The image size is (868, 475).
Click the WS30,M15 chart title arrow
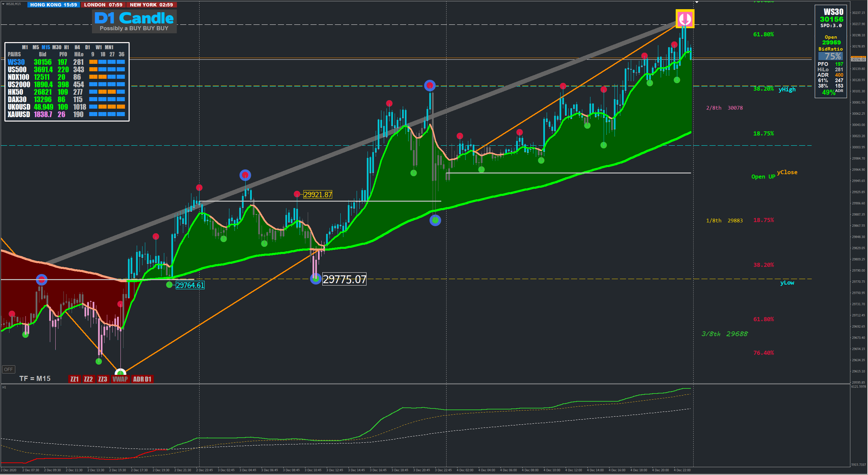pos(3,4)
